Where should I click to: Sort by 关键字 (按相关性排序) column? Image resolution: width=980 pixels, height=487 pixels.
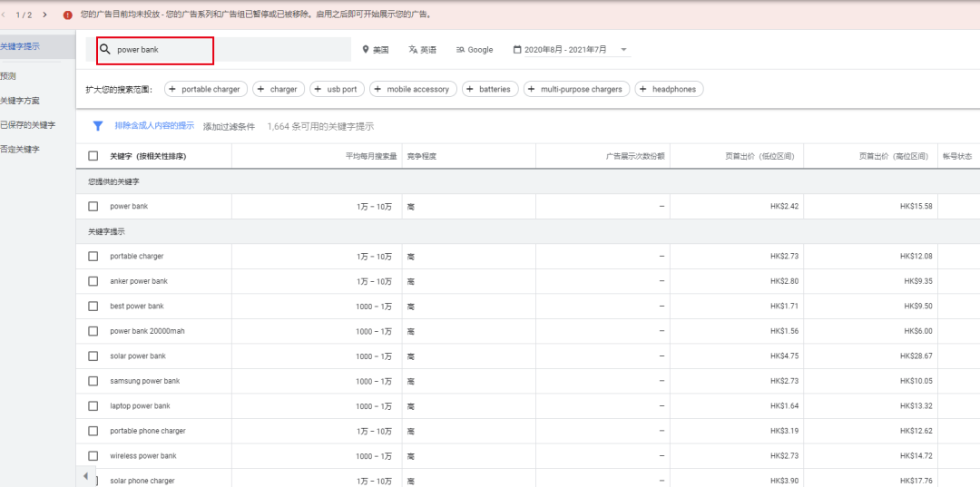[x=148, y=156]
